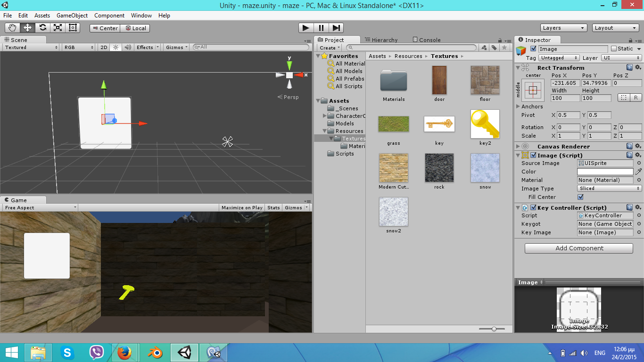
Task: Open Firefox from the taskbar
Action: click(124, 352)
